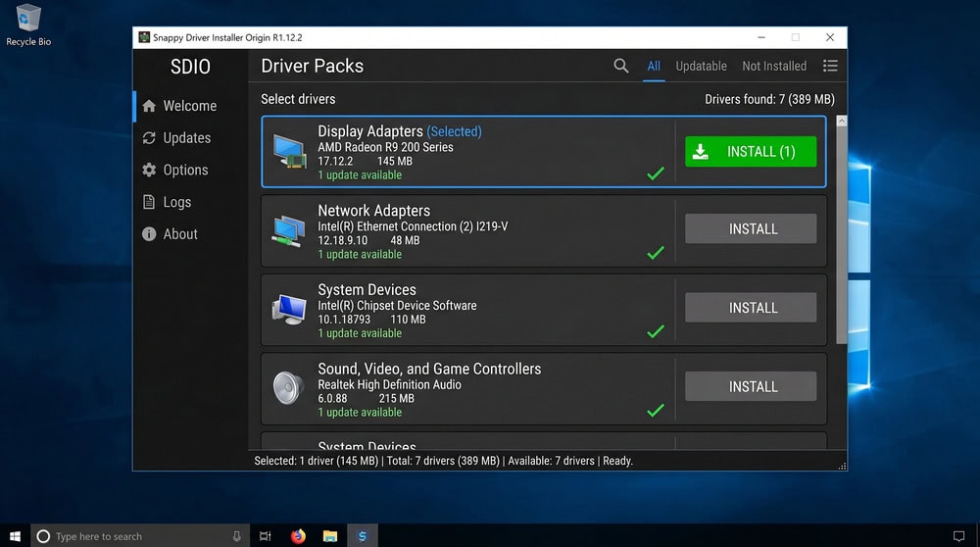980x547 pixels.
Task: Click the SDIO taskbar app icon
Action: point(363,536)
